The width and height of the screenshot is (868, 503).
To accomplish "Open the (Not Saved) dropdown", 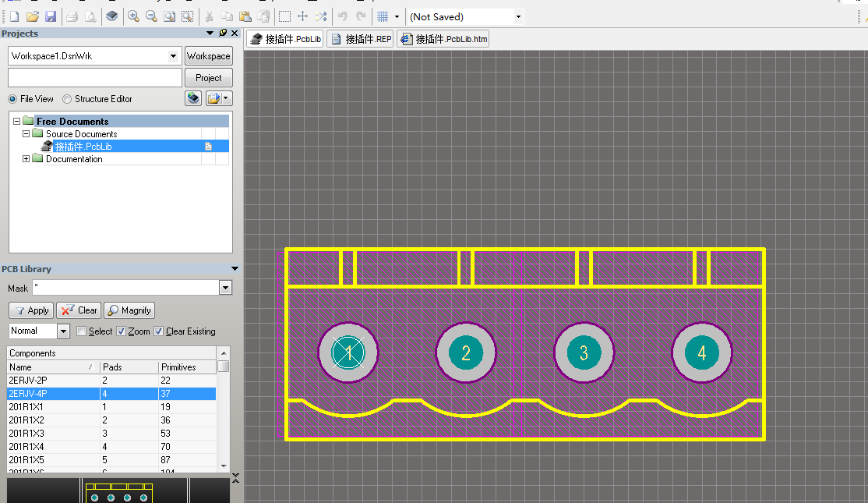I will tap(518, 16).
